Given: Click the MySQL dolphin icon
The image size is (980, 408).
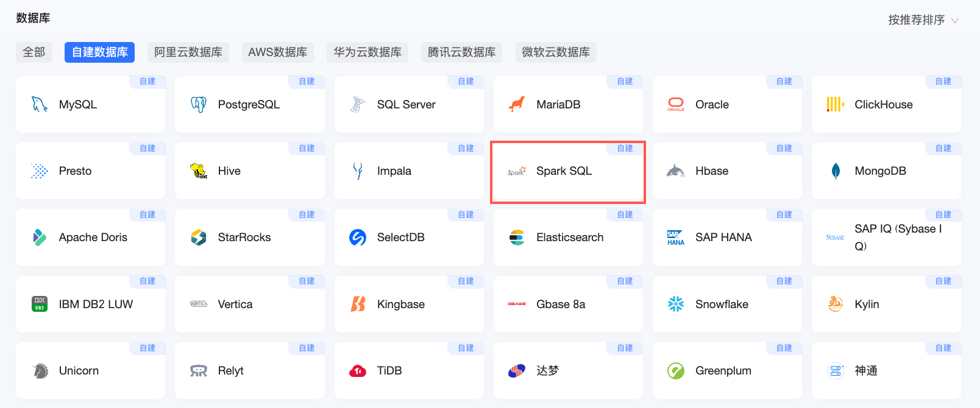Looking at the screenshot, I should (40, 105).
